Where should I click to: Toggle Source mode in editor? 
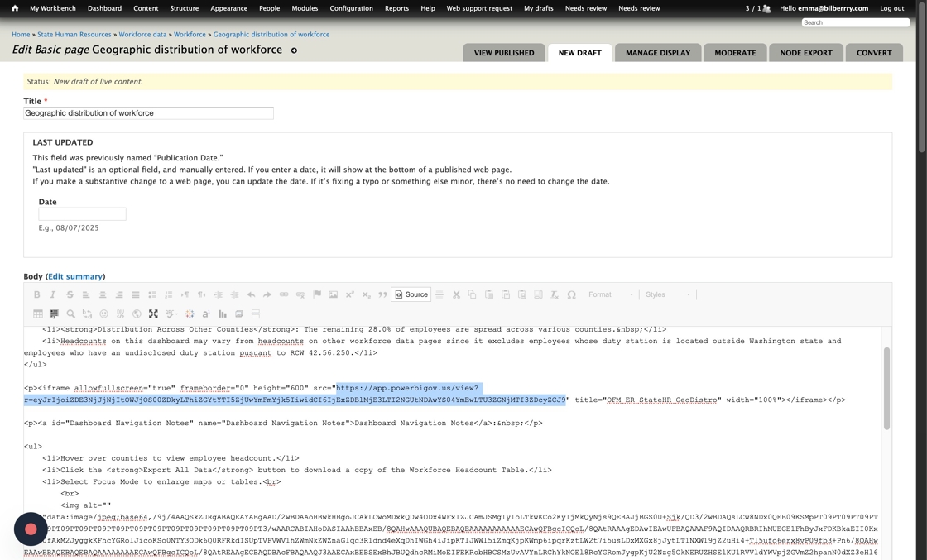point(411,294)
